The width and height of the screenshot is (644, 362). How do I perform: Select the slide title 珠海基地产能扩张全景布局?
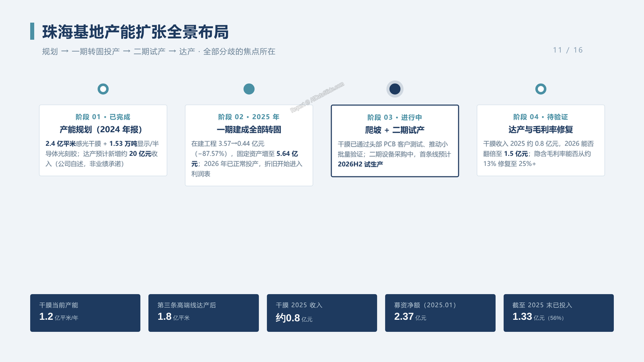coord(135,32)
